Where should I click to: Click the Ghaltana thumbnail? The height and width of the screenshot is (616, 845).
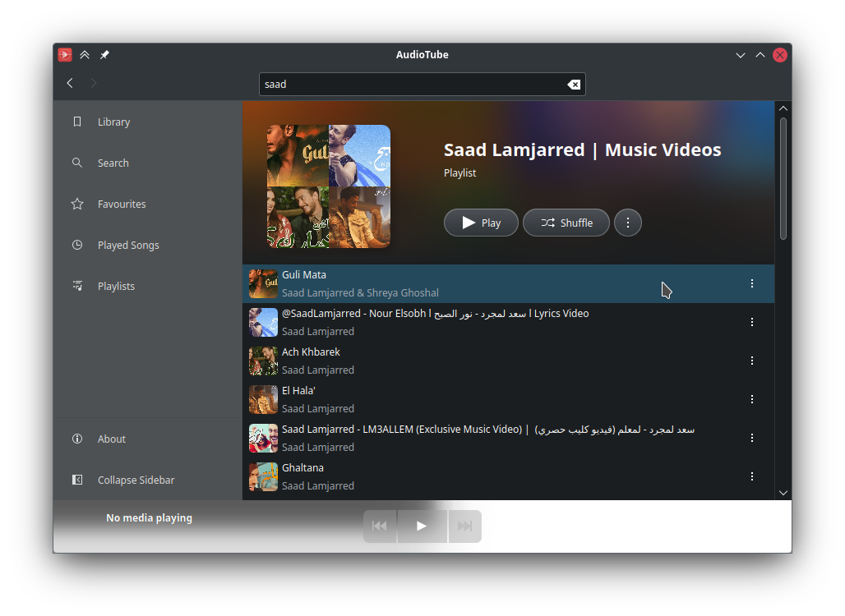pos(263,476)
